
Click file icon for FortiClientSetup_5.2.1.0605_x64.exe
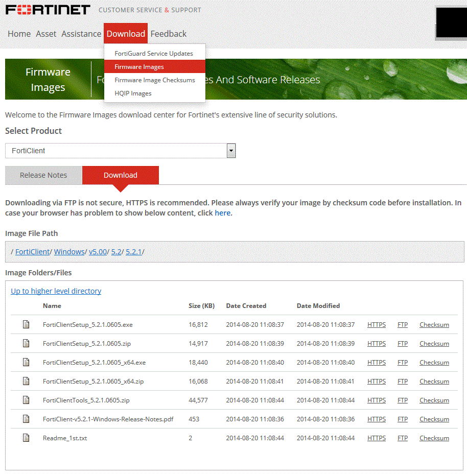(26, 362)
